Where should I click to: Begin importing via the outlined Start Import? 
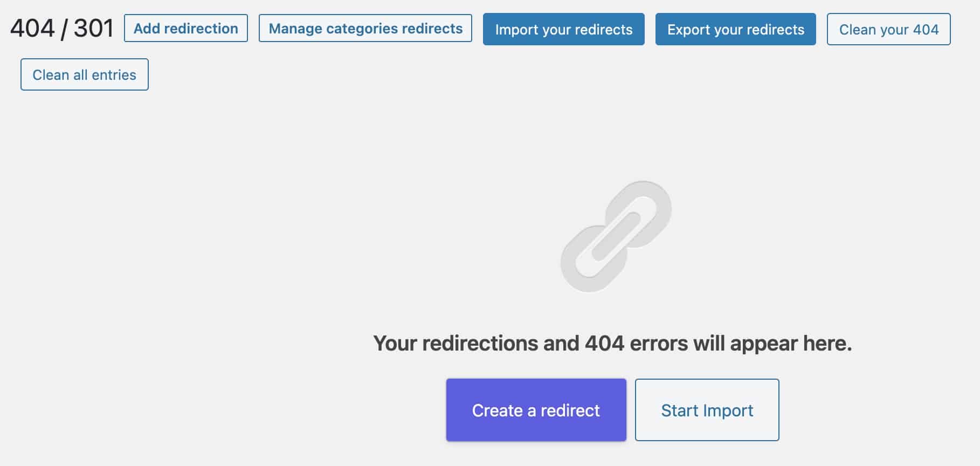point(707,410)
